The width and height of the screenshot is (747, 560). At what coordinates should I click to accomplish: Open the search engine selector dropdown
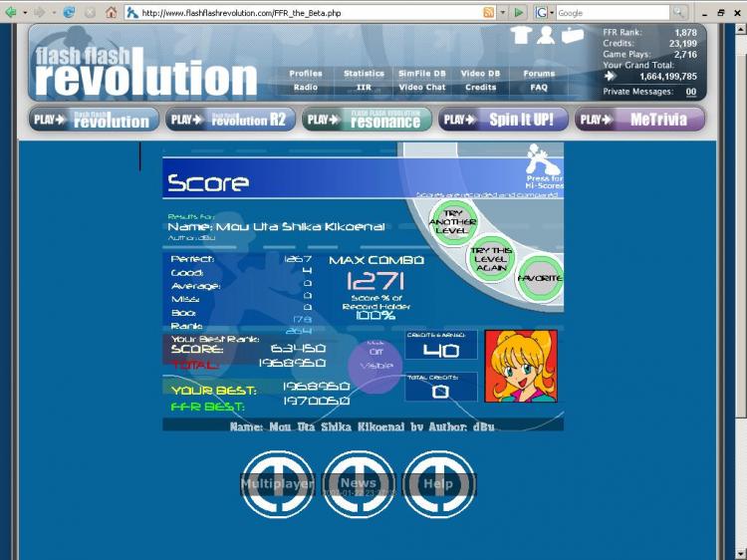(x=544, y=13)
